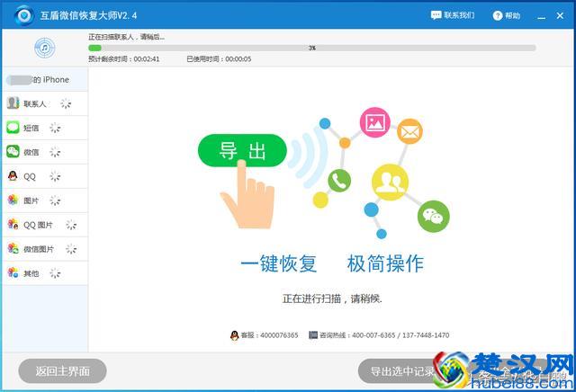Screen dimensions: 576x392
Task: Open the 微信 WeChat category
Action: (x=45, y=152)
